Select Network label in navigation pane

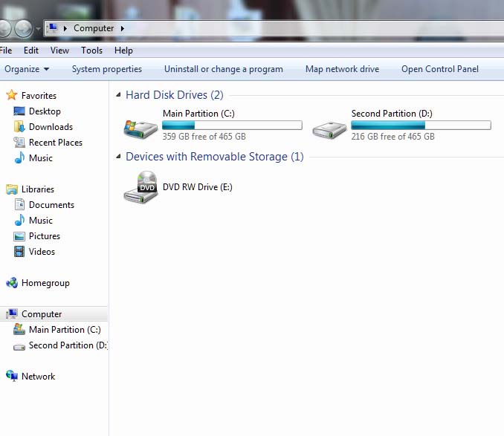tap(38, 377)
